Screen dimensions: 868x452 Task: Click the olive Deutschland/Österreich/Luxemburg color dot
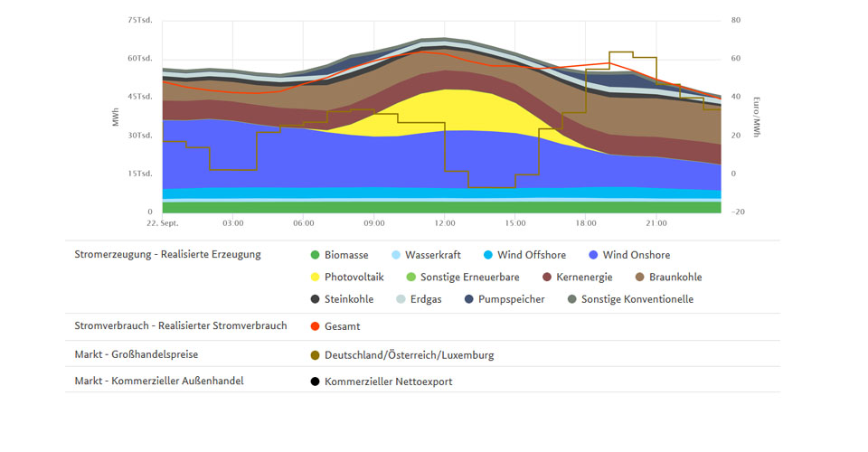click(x=315, y=355)
